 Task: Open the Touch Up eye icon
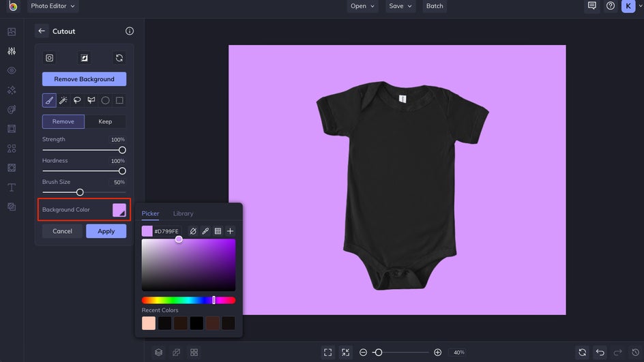tap(12, 71)
